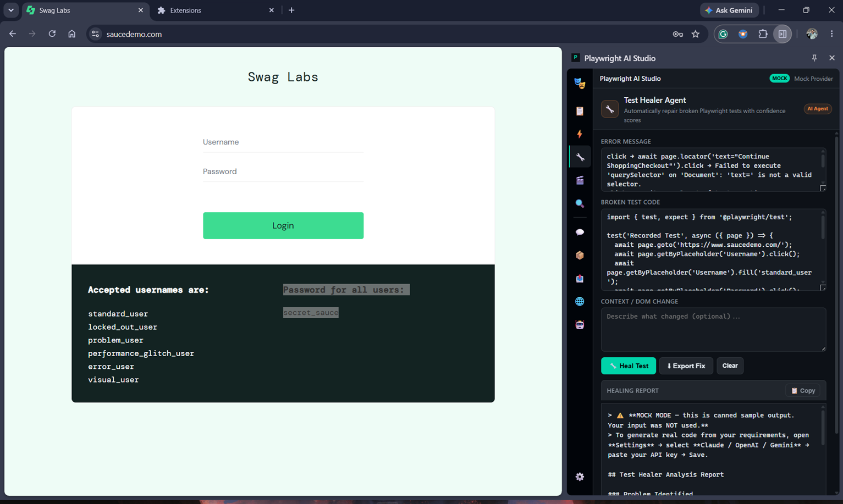
Task: Open settings via the gear icon
Action: pyautogui.click(x=580, y=477)
